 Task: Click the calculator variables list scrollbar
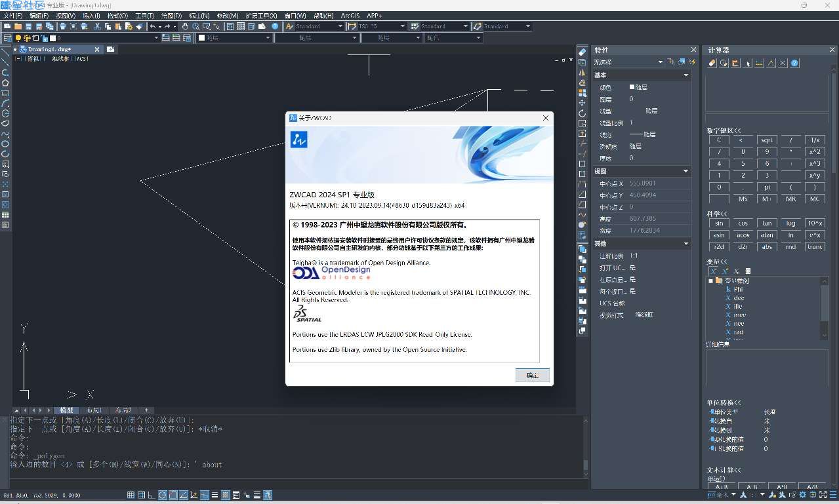pos(825,308)
